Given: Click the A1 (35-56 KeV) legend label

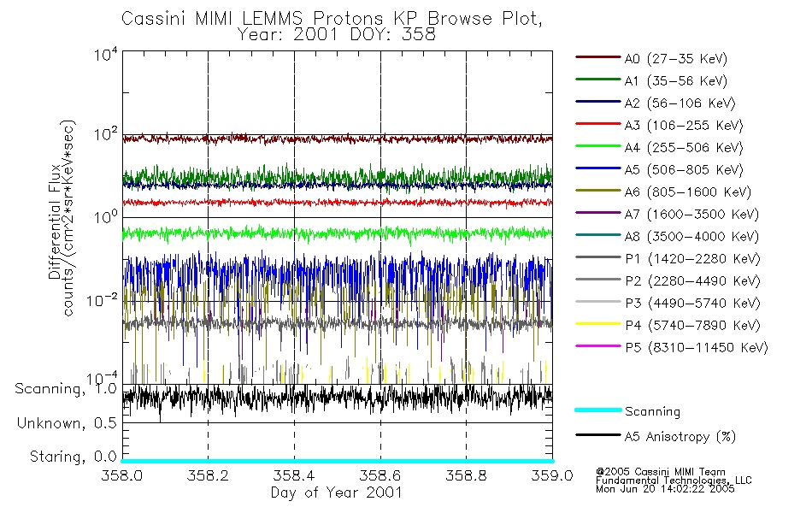Looking at the screenshot, I should 676,81.
